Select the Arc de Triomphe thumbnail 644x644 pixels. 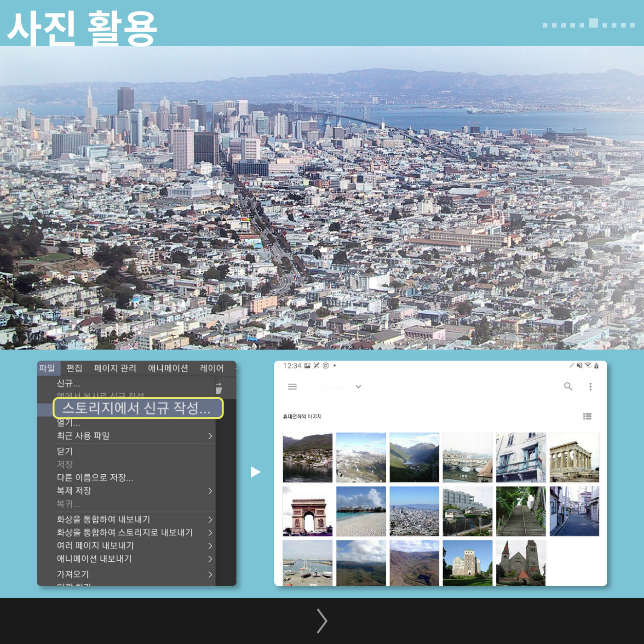(x=307, y=511)
